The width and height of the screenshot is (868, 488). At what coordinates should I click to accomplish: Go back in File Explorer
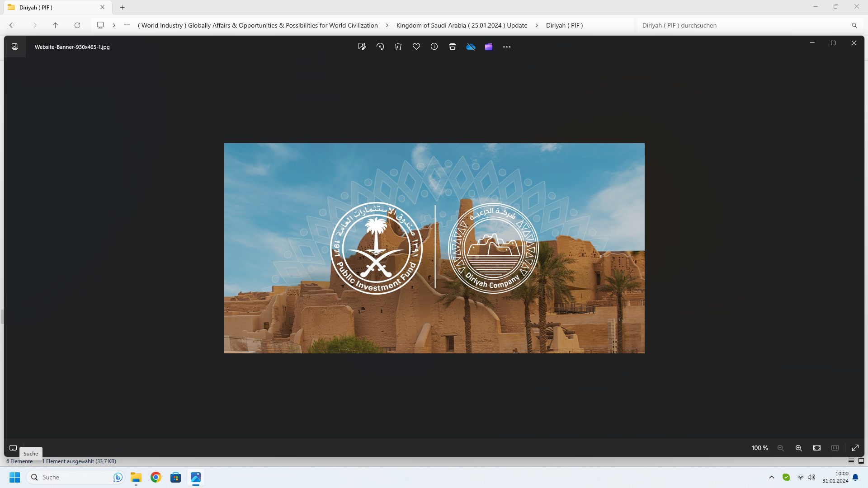(12, 25)
